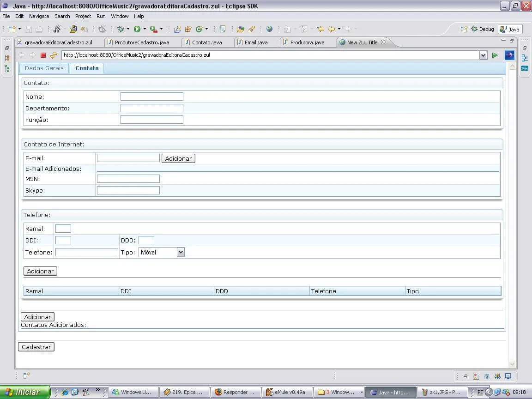Click the Nome input field
The width and height of the screenshot is (532, 399).
coord(151,97)
